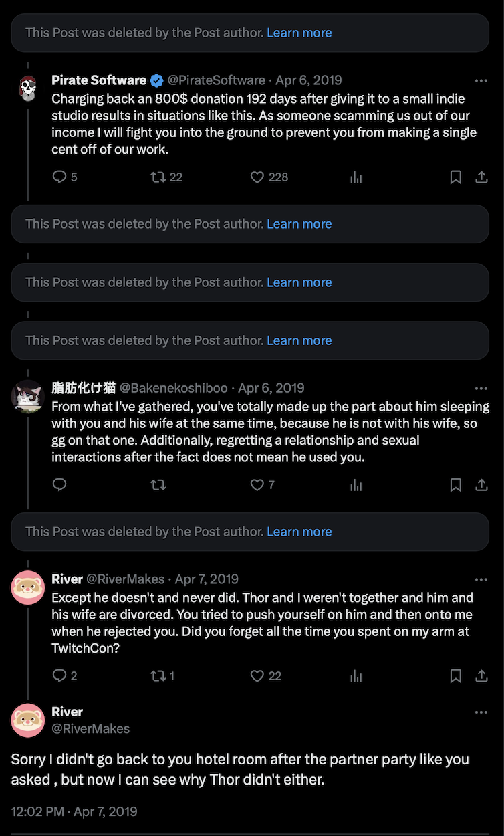Click Learn more on first deleted post
The height and width of the screenshot is (836, 504).
pos(299,33)
